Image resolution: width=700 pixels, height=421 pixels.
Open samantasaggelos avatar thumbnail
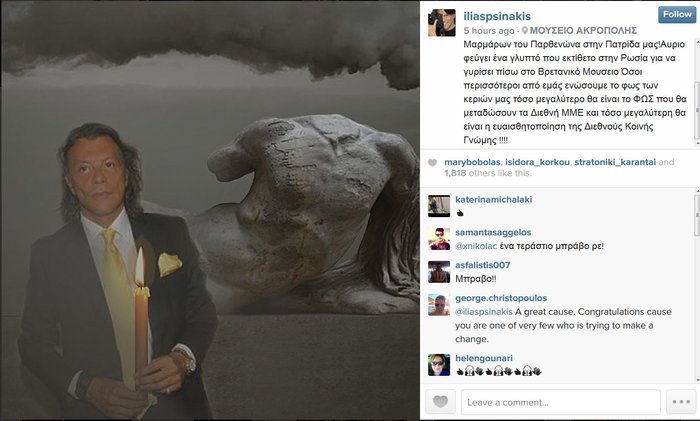[439, 238]
